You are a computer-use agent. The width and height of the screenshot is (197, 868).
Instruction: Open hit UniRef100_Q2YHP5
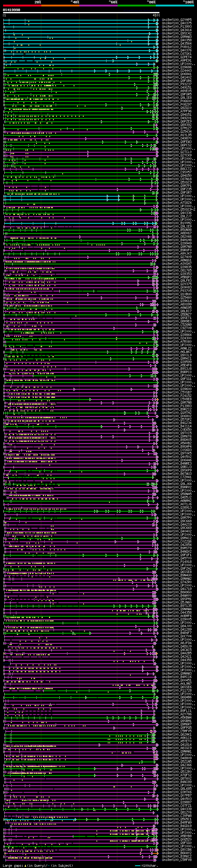177,20
